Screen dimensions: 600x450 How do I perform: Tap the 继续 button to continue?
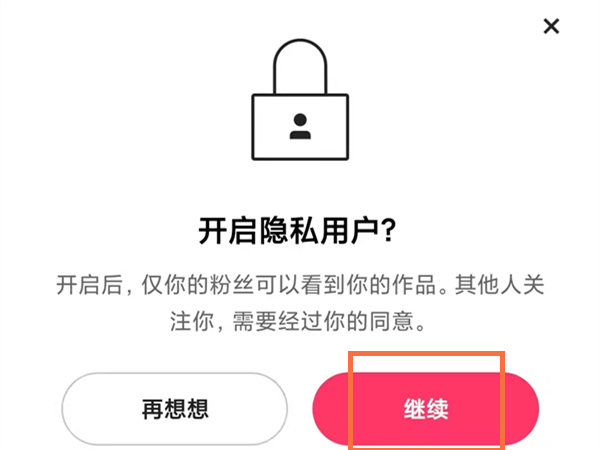tap(426, 409)
